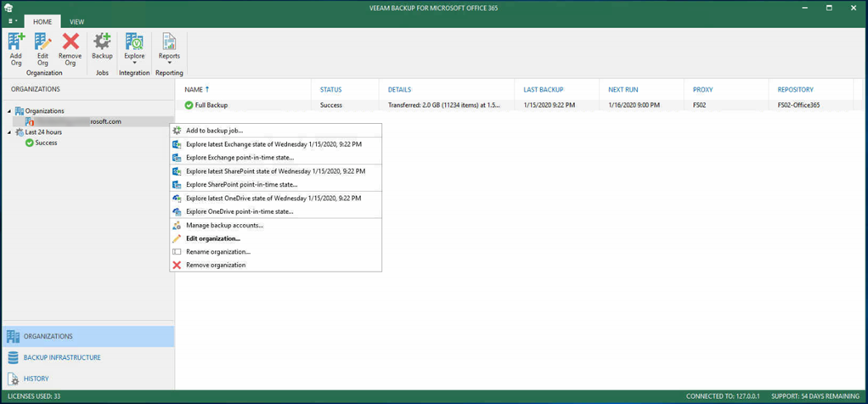Image resolution: width=868 pixels, height=404 pixels.
Task: Click the pencil icon beside Edit organization
Action: click(x=178, y=238)
